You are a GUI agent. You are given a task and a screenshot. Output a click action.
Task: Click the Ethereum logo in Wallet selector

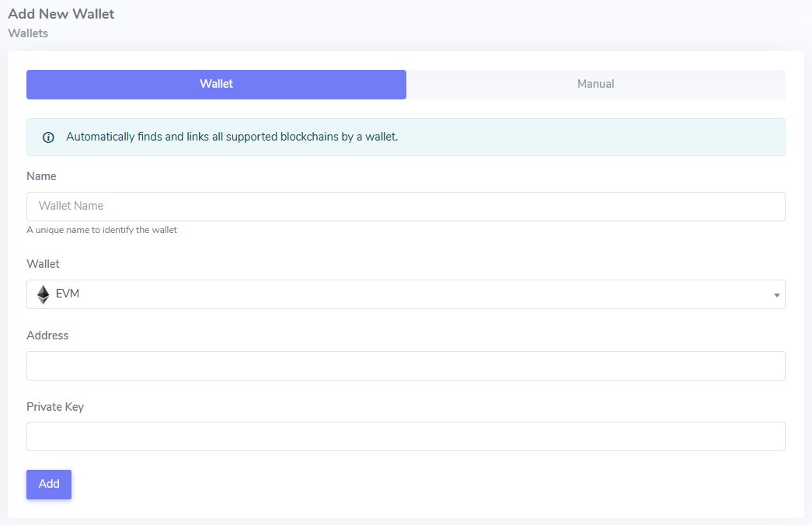[x=43, y=294]
